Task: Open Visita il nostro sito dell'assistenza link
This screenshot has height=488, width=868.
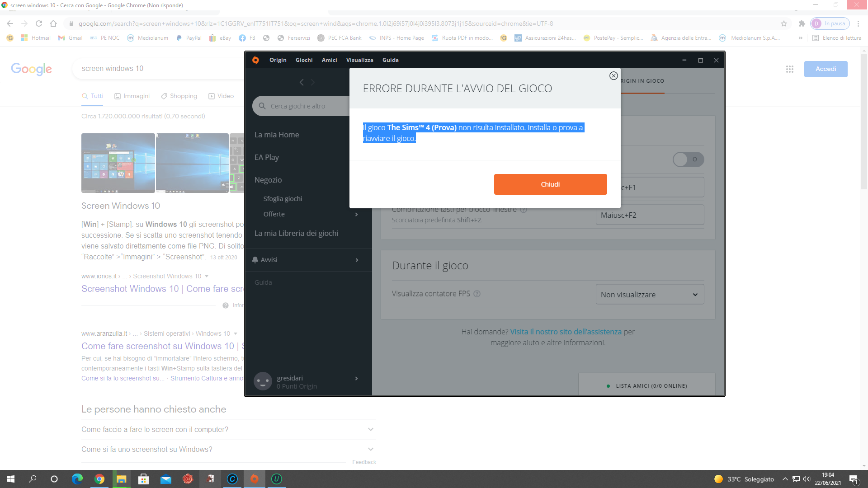Action: 566,332
